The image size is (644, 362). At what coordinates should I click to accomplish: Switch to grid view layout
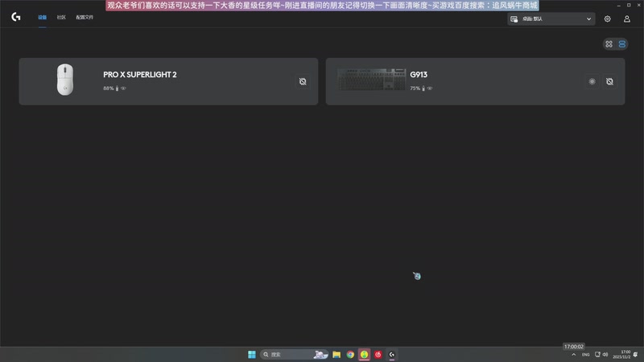[609, 44]
